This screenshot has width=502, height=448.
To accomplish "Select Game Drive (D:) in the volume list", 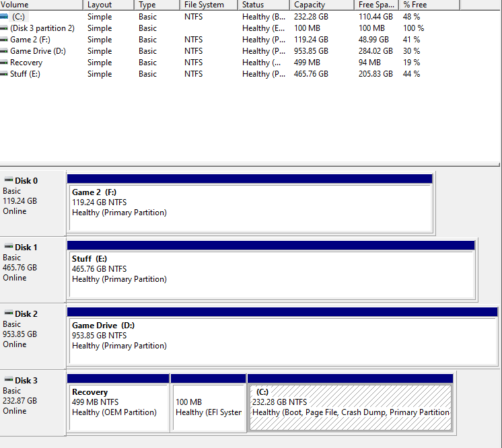I will [38, 51].
